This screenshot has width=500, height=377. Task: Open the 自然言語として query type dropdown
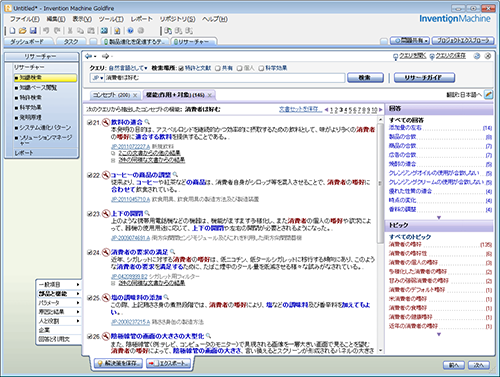128,68
